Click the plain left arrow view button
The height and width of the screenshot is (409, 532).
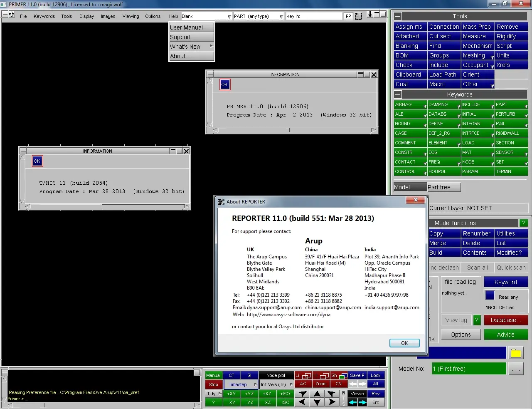pos(303,402)
